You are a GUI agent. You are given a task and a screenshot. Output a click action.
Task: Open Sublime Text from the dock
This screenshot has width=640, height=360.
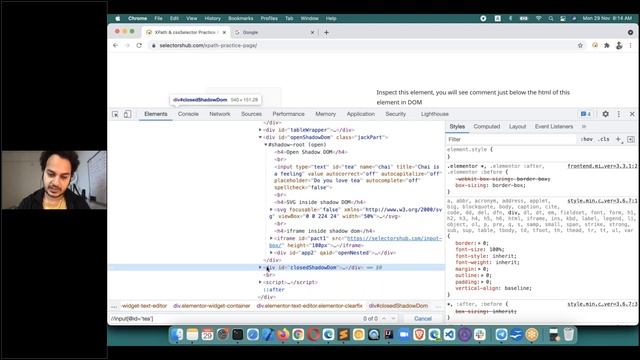pos(343,335)
